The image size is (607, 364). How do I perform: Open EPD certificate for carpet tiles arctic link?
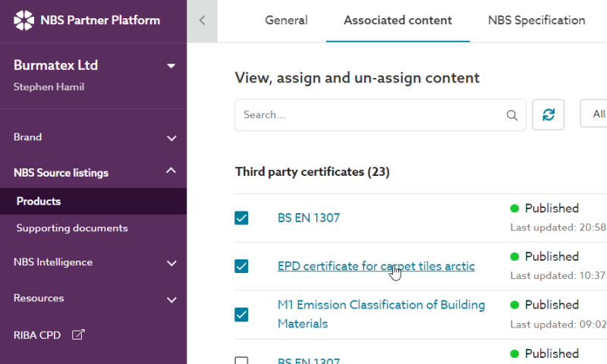376,266
